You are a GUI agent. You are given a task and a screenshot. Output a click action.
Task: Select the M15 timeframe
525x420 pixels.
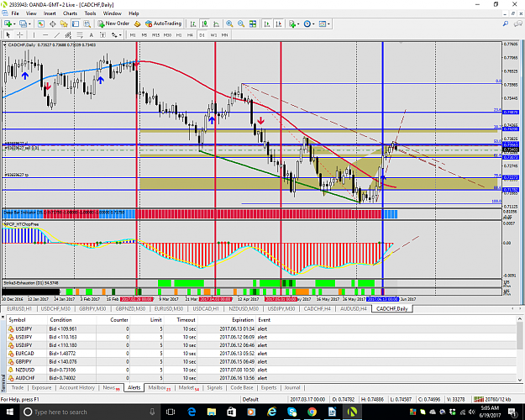(x=155, y=34)
